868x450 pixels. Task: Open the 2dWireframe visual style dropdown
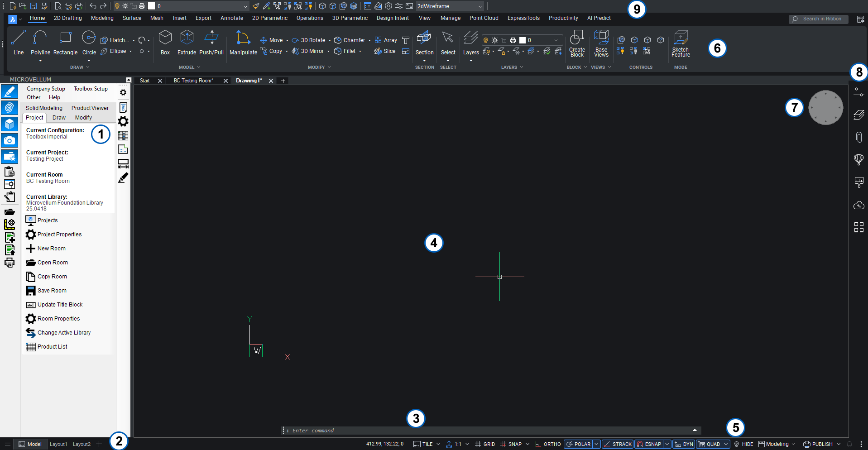coord(449,6)
